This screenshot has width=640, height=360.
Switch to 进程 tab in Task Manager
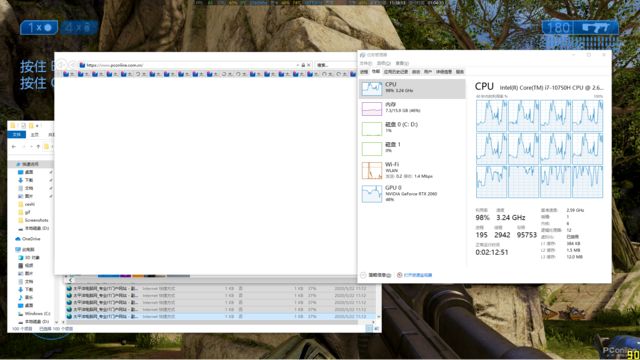click(x=364, y=72)
